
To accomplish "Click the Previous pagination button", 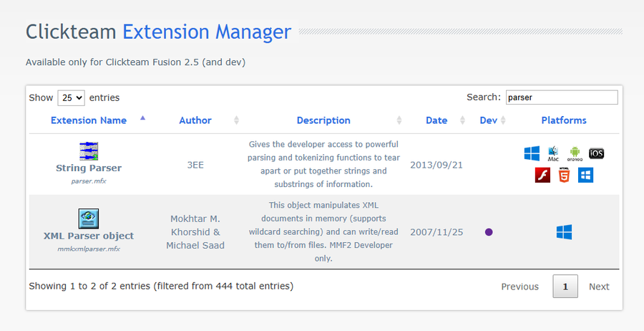I will coord(519,287).
